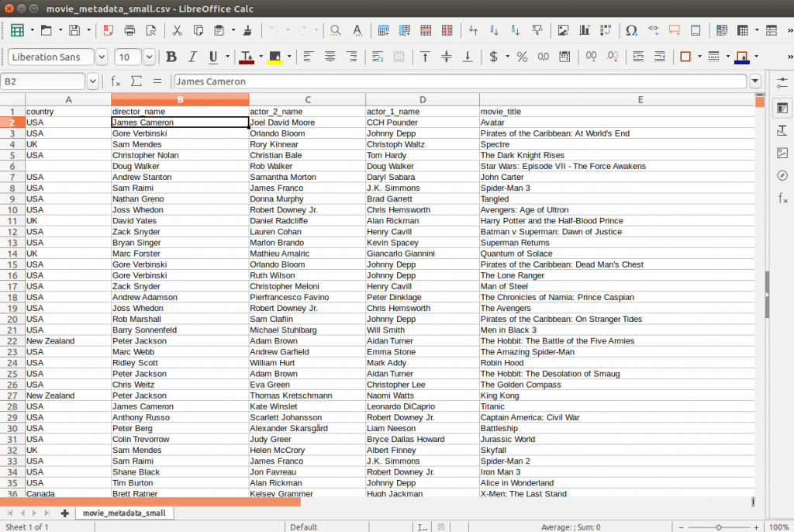The width and height of the screenshot is (794, 532).
Task: Select row 22 header
Action: pyautogui.click(x=12, y=341)
